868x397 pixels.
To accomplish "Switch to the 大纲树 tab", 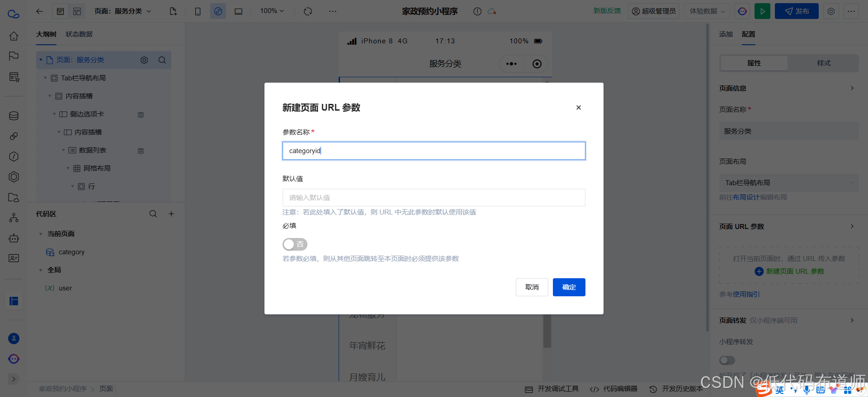I will pos(46,34).
